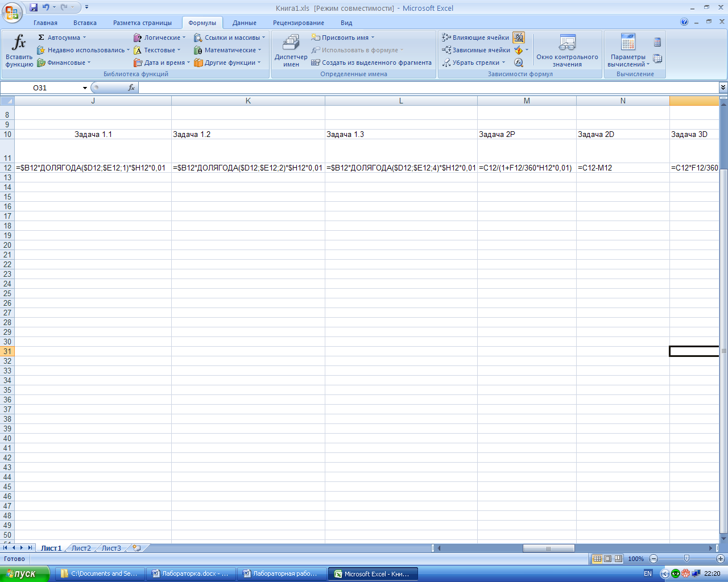Open Математические functions category
Image resolution: width=728 pixels, height=582 pixels.
(x=228, y=50)
